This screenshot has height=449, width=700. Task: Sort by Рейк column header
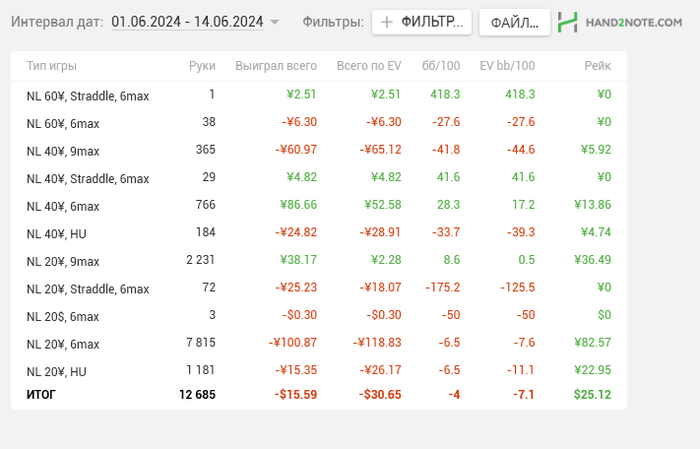[x=597, y=66]
